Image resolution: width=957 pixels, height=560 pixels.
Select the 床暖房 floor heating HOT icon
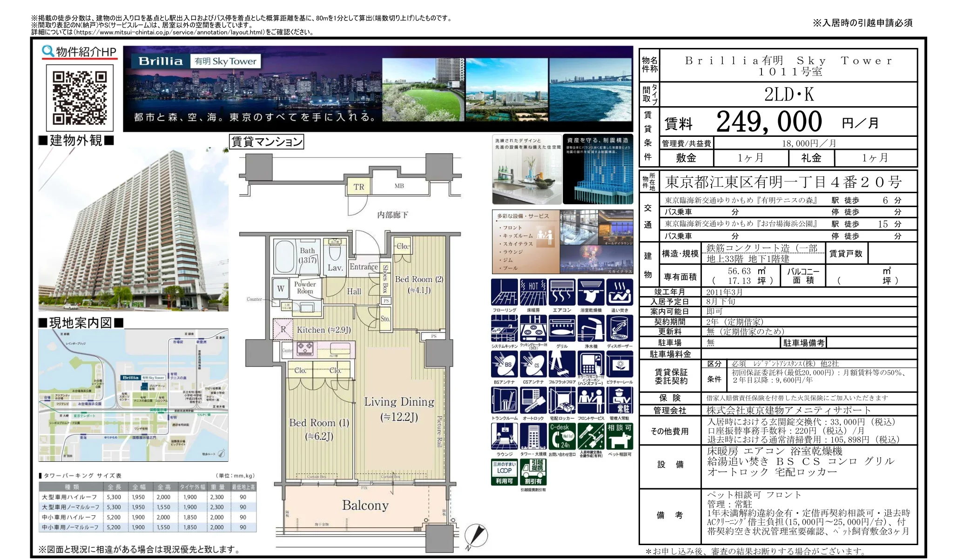coord(533,292)
